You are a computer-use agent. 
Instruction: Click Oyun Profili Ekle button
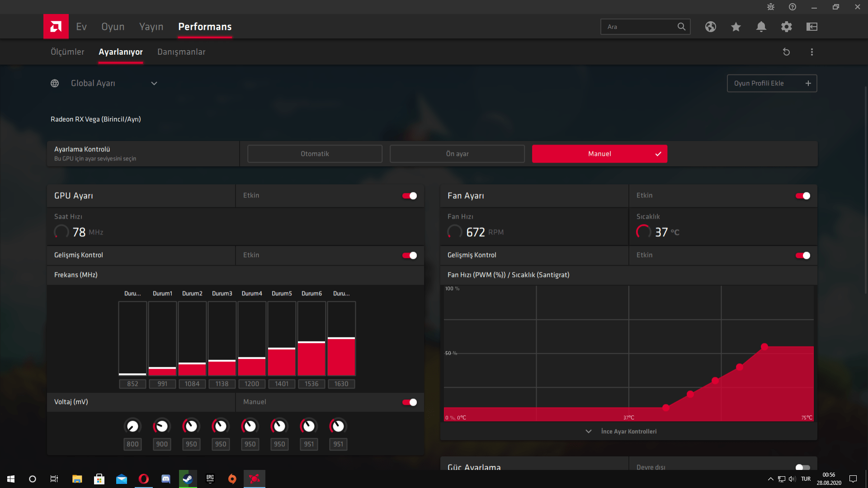pyautogui.click(x=772, y=83)
